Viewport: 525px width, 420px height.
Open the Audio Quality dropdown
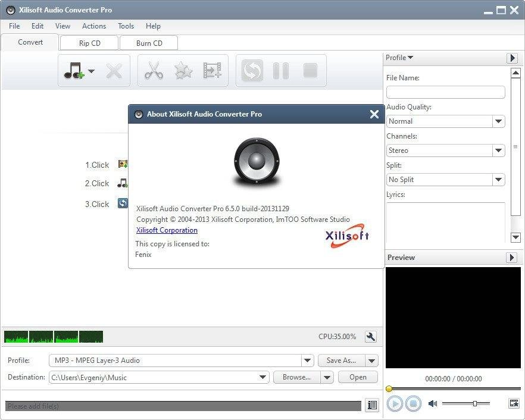(x=498, y=121)
